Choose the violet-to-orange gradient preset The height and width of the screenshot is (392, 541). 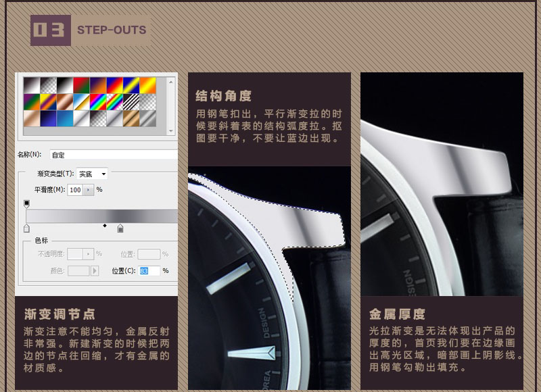(98, 85)
